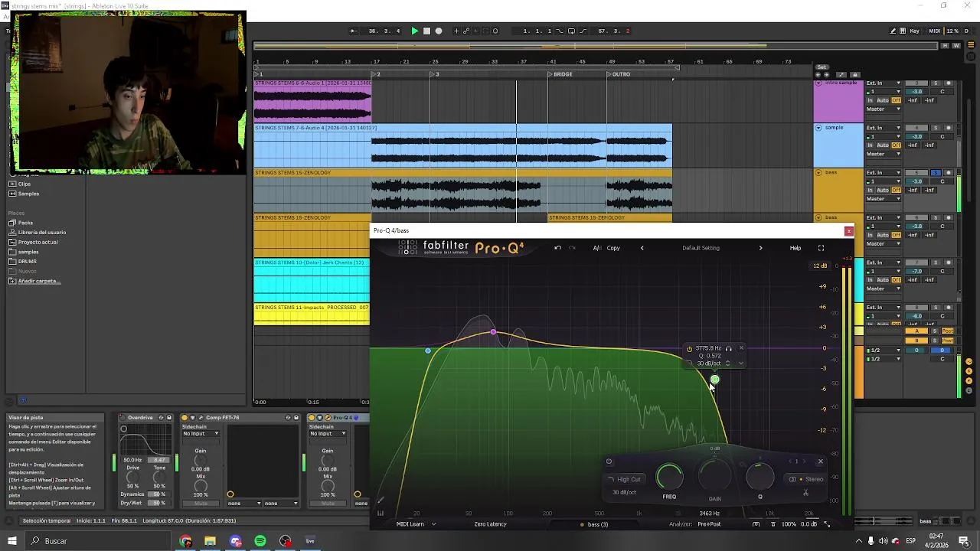Click the plugin window resize arrows icon
Screen dimensions: 980x551
pyautogui.click(x=827, y=524)
